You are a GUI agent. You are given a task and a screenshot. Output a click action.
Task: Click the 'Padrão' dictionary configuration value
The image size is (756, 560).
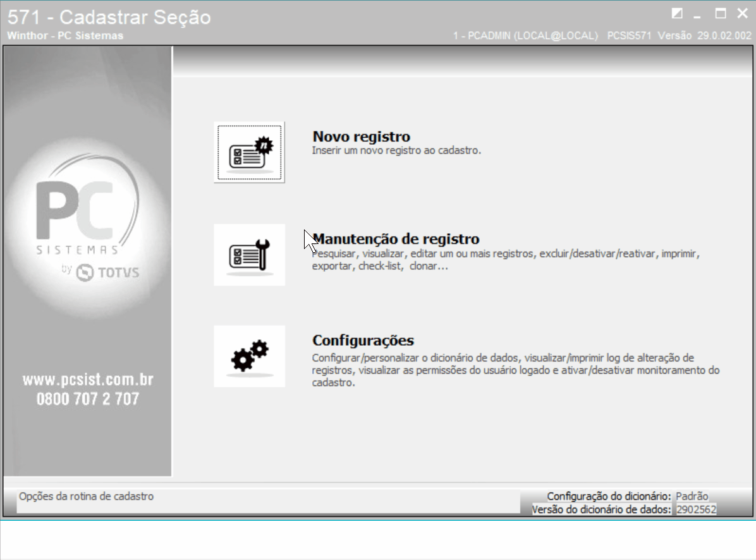pyautogui.click(x=692, y=496)
